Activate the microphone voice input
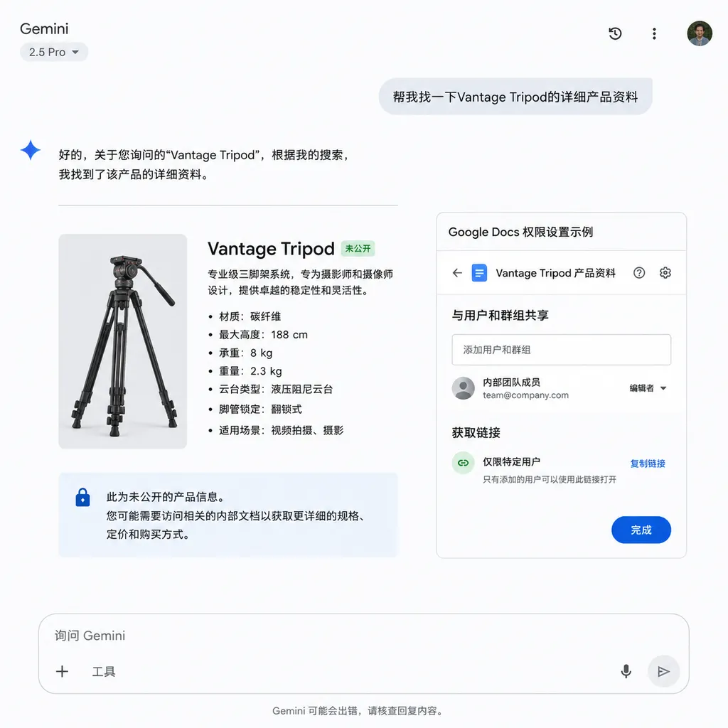This screenshot has height=728, width=728. point(626,671)
